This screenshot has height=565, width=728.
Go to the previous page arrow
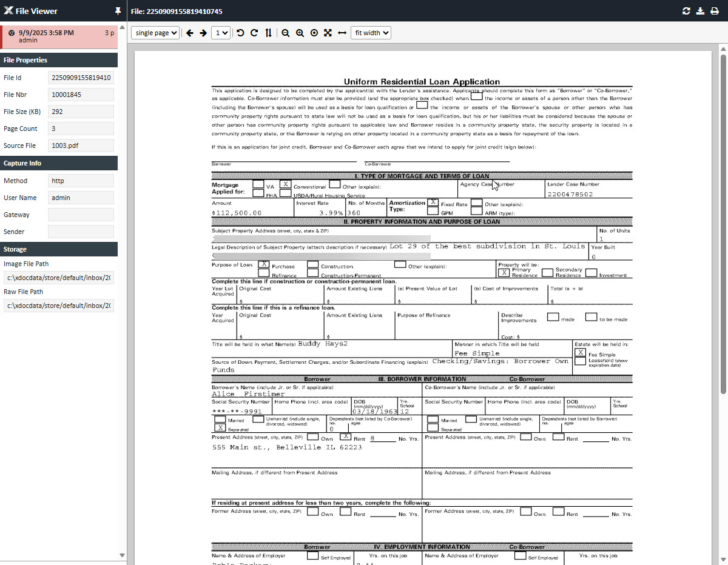pos(189,33)
